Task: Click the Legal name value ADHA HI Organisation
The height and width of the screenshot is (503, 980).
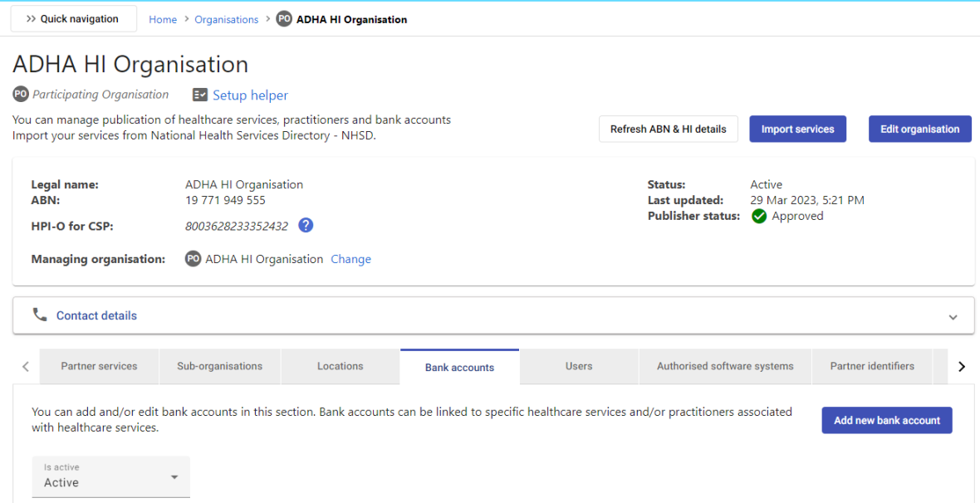Action: pyautogui.click(x=243, y=184)
